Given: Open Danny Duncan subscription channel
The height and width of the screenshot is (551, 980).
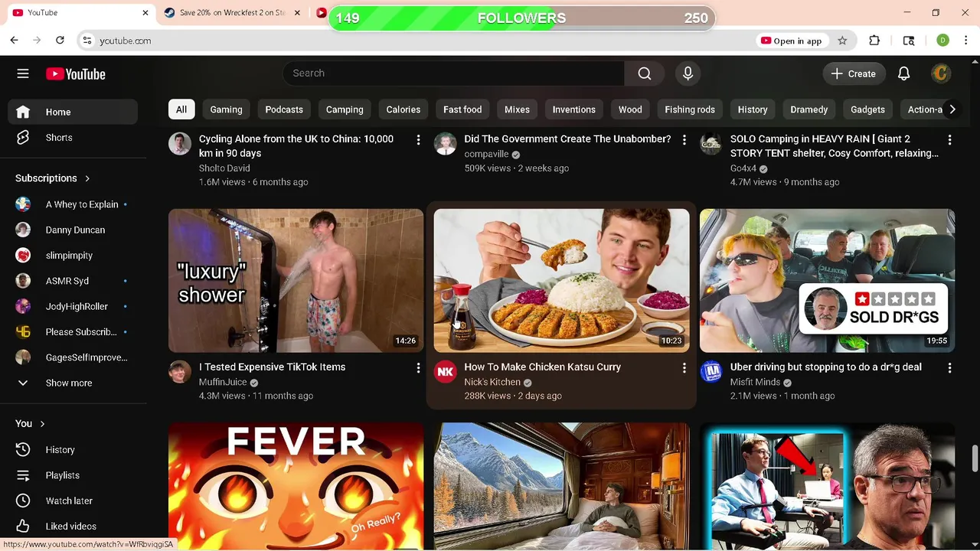Looking at the screenshot, I should point(73,230).
